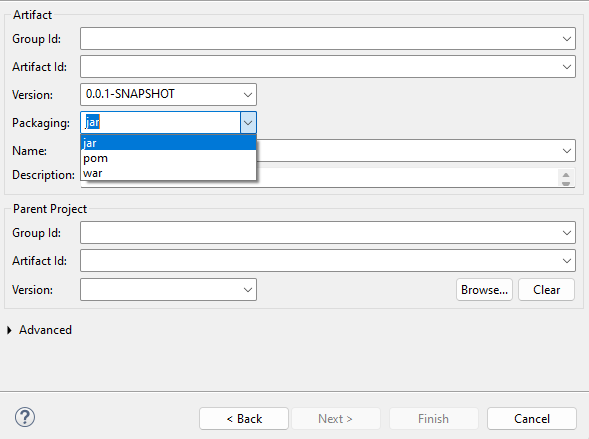Open Parent Project Artifact Id dropdown arrow
The width and height of the screenshot is (589, 439).
567,261
